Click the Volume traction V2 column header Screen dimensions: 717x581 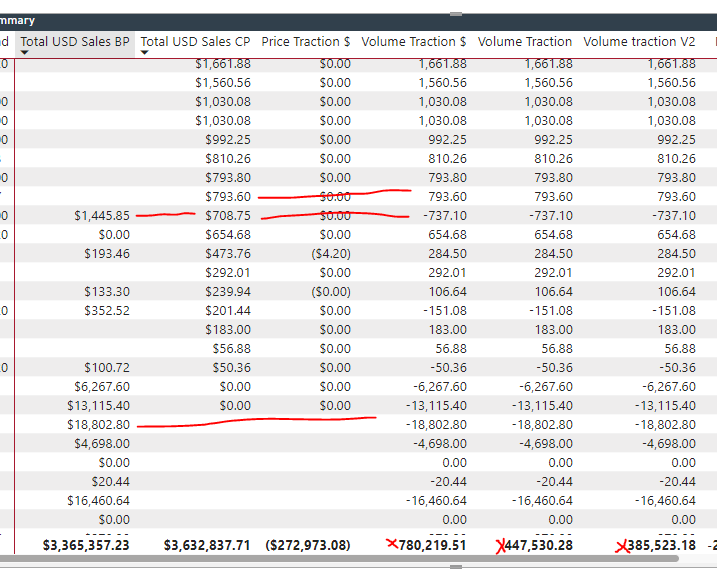pyautogui.click(x=639, y=42)
